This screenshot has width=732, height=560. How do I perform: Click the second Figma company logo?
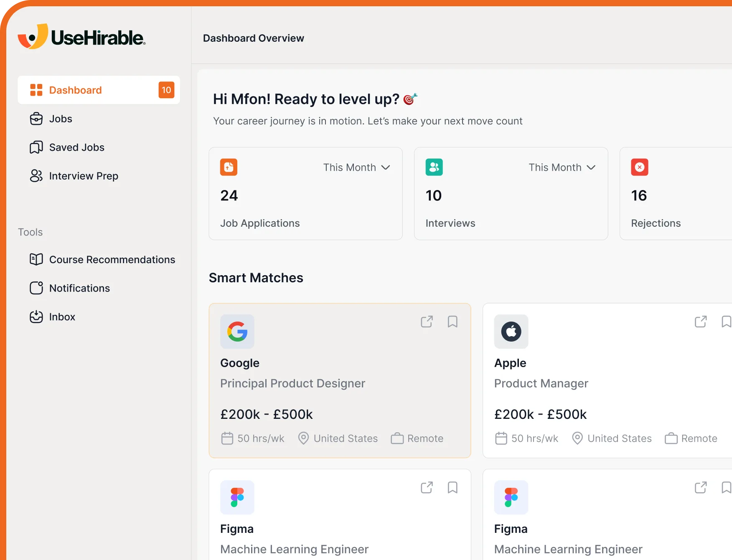tap(511, 497)
